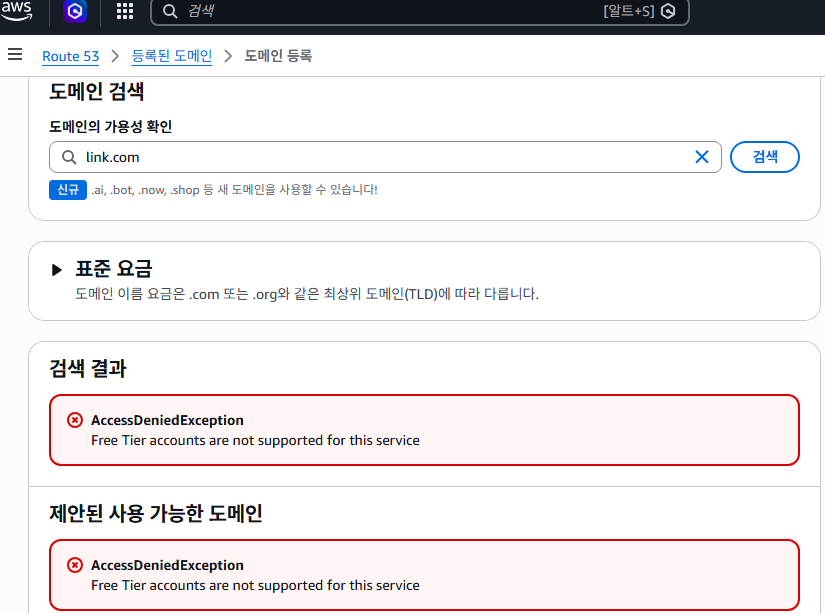Click the hexagon icon at the search bar end
The image size is (825, 613).
coord(668,11)
